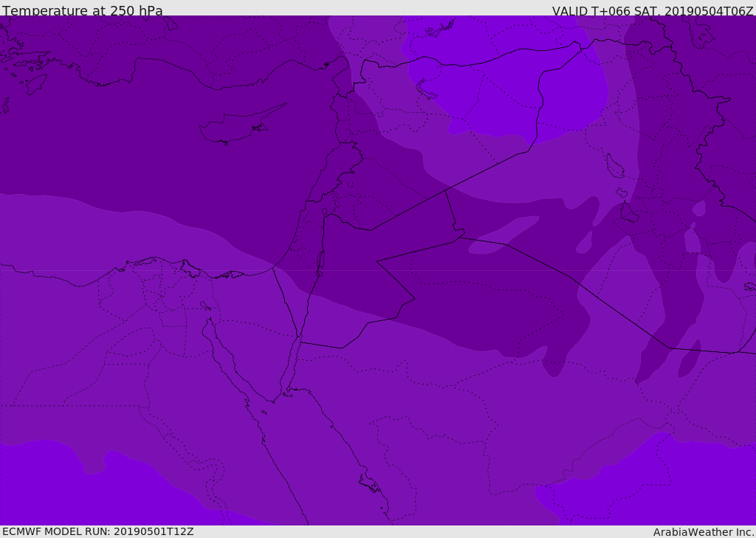756x538 pixels.
Task: Click the island of Cyprus on map
Action: (242, 125)
